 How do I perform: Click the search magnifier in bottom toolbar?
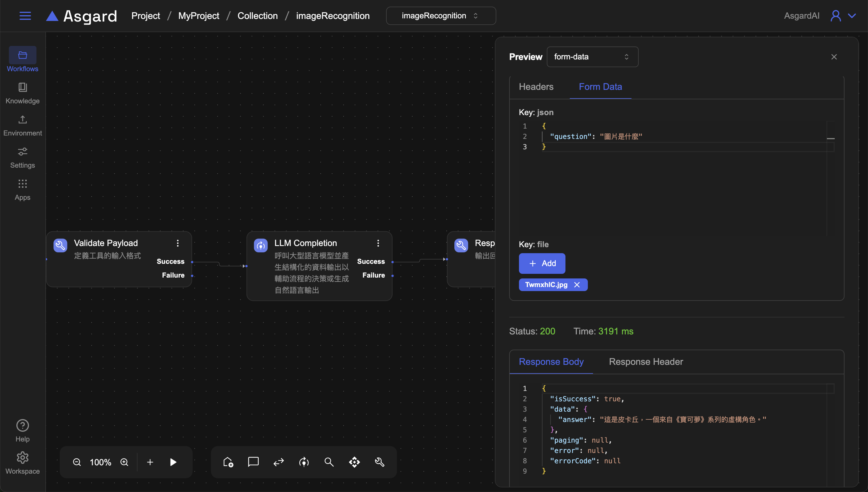pyautogui.click(x=329, y=462)
